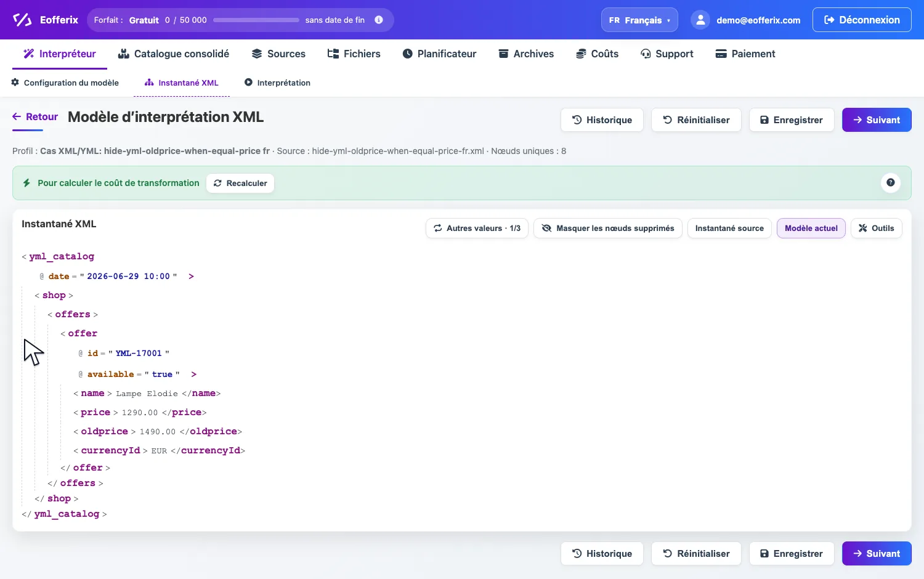Select the shop opening tag
The height and width of the screenshot is (579, 924).
54,296
